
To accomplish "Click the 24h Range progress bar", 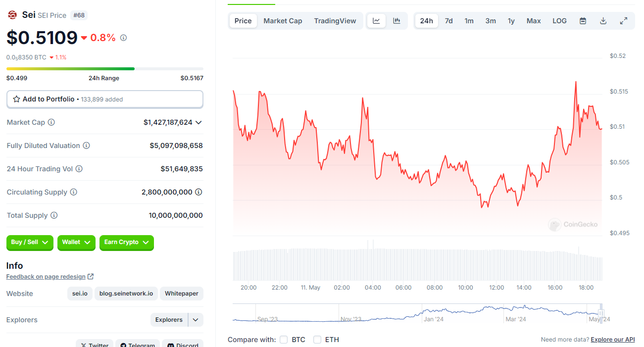I will 105,69.
